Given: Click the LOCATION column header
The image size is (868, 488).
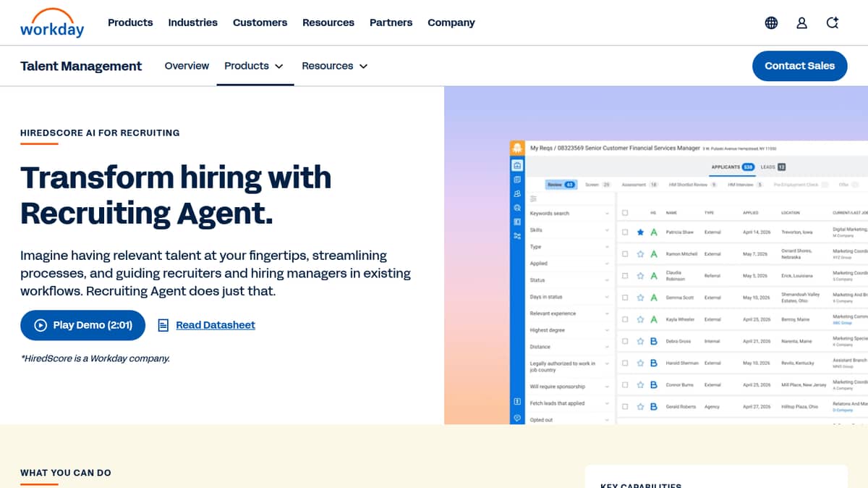Looking at the screenshot, I should (x=791, y=213).
